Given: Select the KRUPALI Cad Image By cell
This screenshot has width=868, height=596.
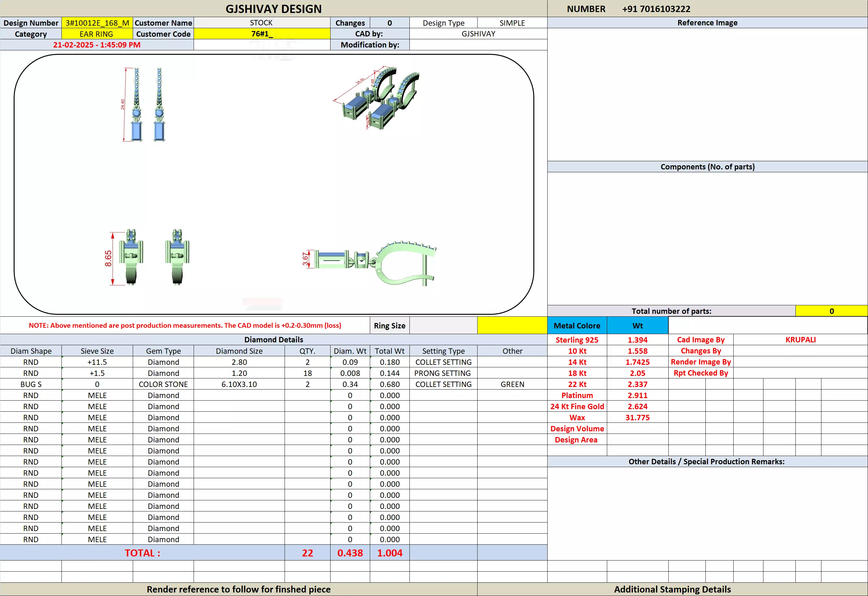Looking at the screenshot, I should click(x=800, y=340).
